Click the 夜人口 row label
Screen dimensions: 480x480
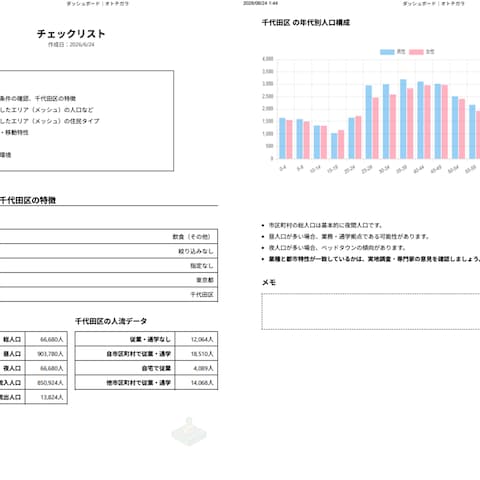(x=12, y=368)
